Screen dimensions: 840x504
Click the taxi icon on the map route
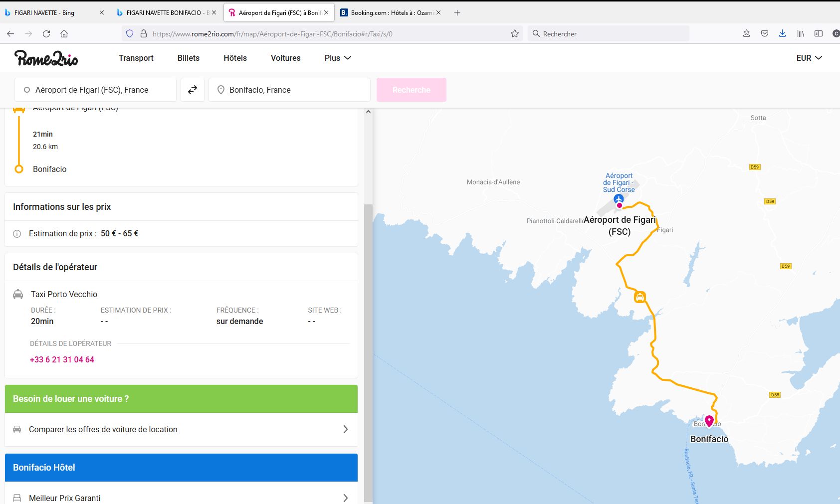pyautogui.click(x=640, y=298)
